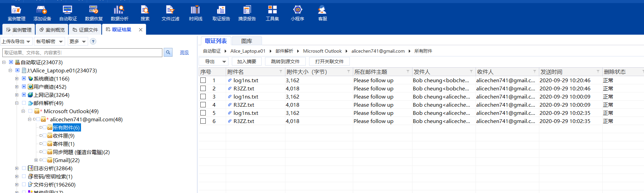Image resolution: width=644 pixels, height=193 pixels.
Task: Click the 日志分析 icon
Action: coord(31,168)
